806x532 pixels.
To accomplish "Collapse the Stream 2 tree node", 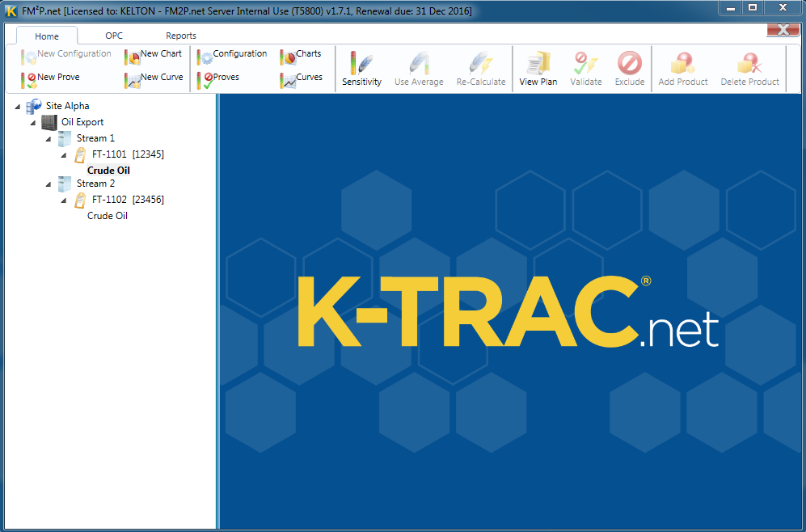I will coord(49,184).
